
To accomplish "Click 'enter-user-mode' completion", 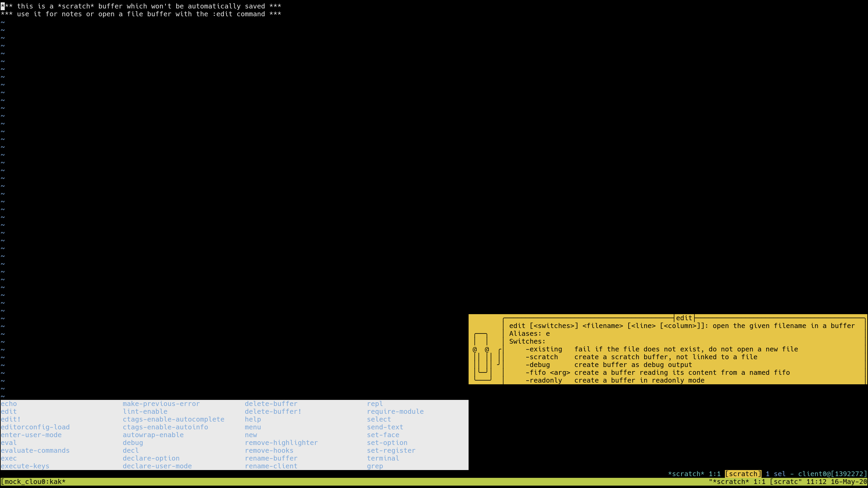I will click(31, 435).
